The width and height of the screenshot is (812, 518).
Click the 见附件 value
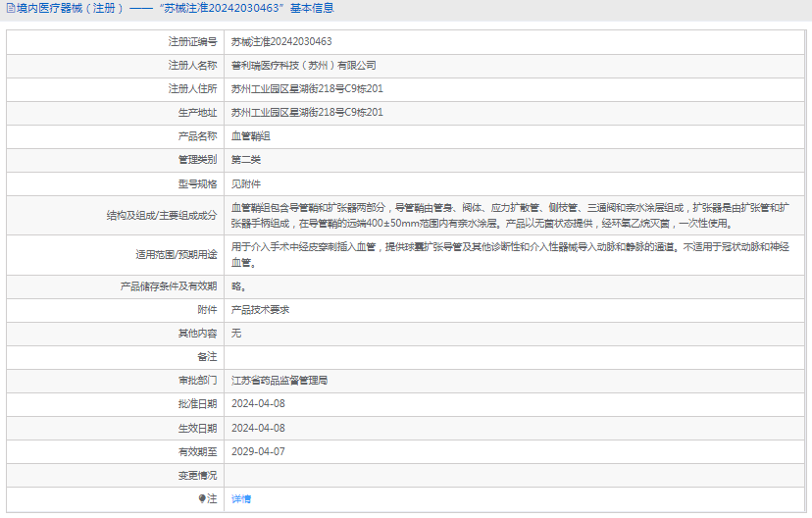click(x=246, y=183)
